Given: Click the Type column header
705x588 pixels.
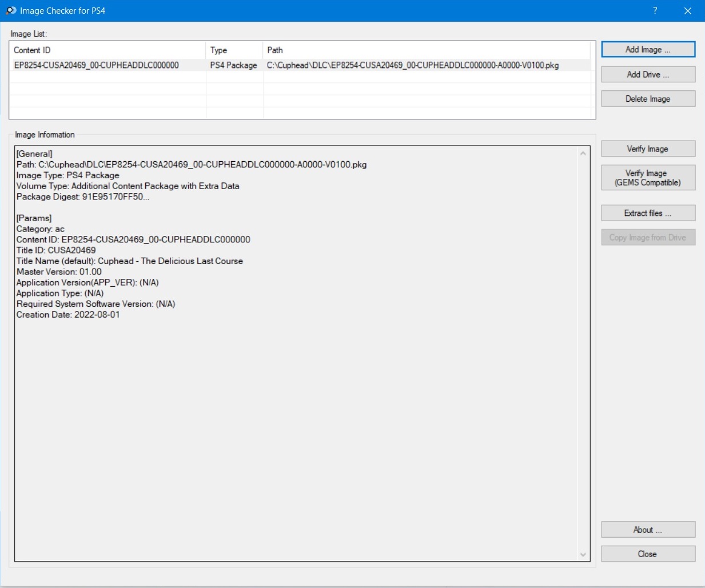Looking at the screenshot, I should 234,50.
